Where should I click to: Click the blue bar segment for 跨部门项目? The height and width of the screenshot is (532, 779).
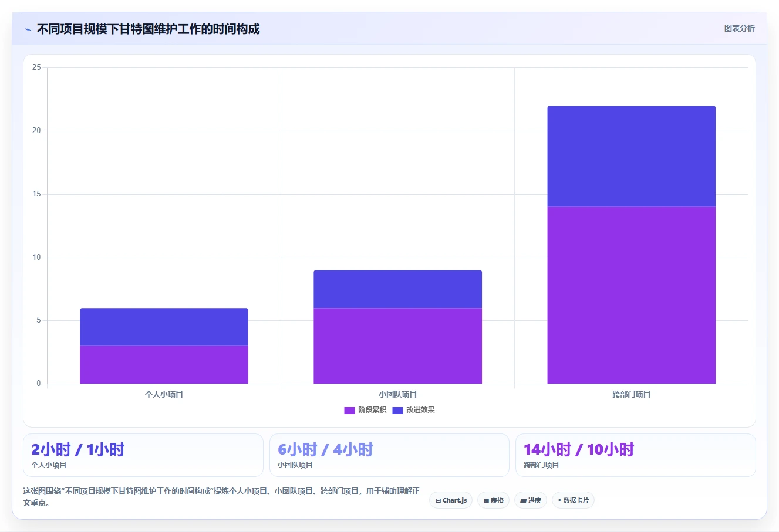point(632,157)
